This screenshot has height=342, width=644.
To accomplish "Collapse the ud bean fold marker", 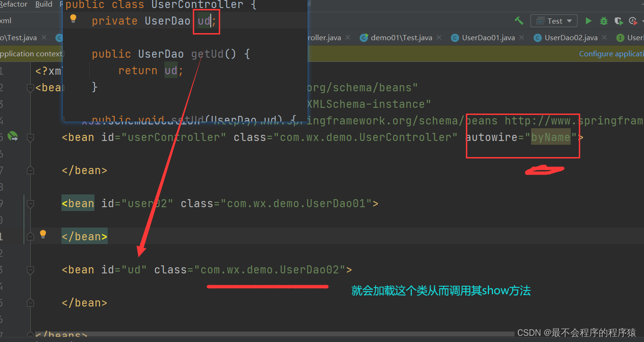I will pyautogui.click(x=30, y=270).
